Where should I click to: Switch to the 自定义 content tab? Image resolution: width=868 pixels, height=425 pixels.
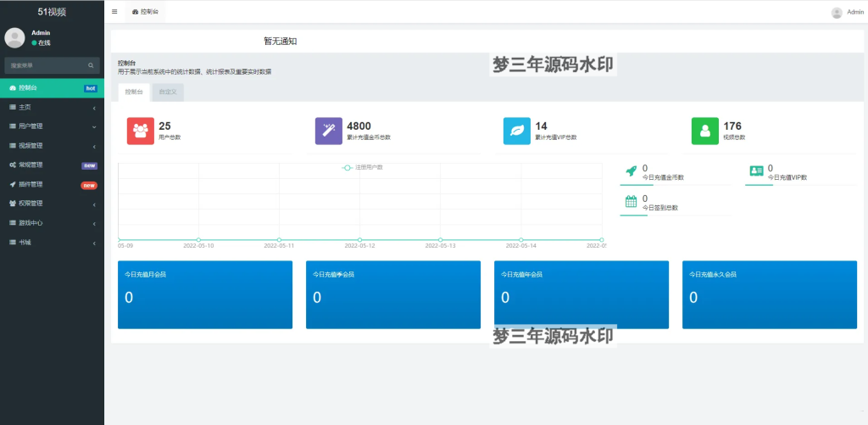point(168,92)
